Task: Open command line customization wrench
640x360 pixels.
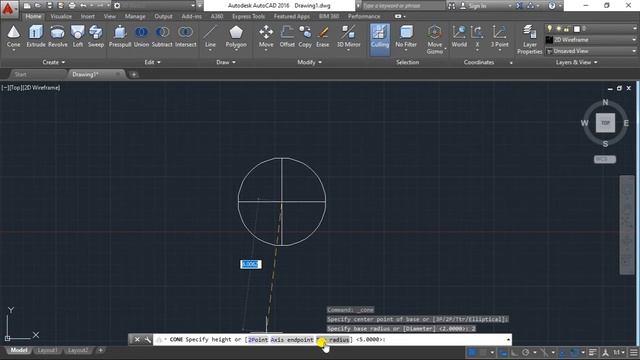Action: pyautogui.click(x=147, y=340)
